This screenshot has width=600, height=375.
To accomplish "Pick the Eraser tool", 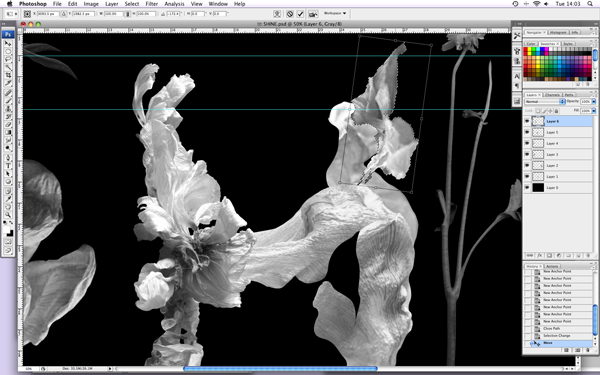I will tap(8, 124).
